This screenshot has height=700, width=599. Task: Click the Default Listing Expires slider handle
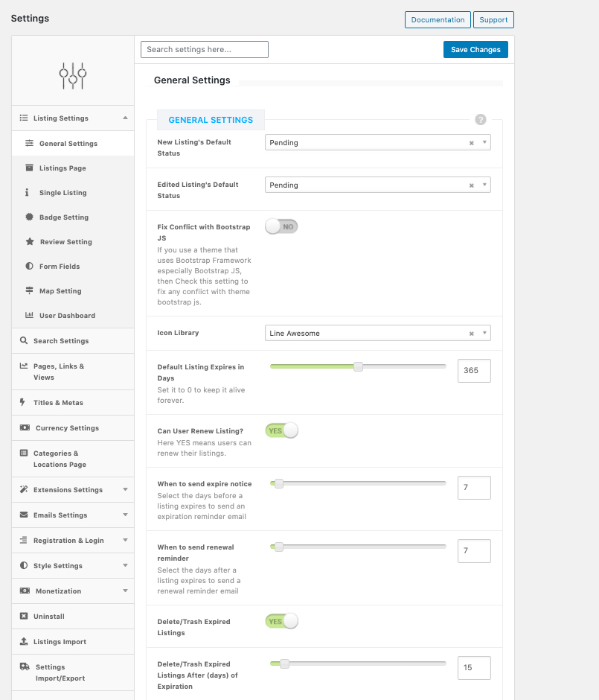(x=358, y=366)
